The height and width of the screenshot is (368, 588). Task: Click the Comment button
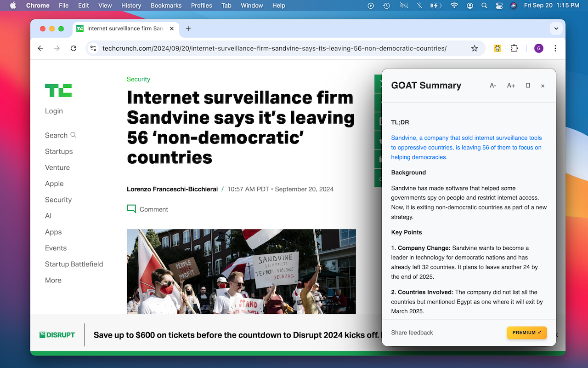point(147,209)
